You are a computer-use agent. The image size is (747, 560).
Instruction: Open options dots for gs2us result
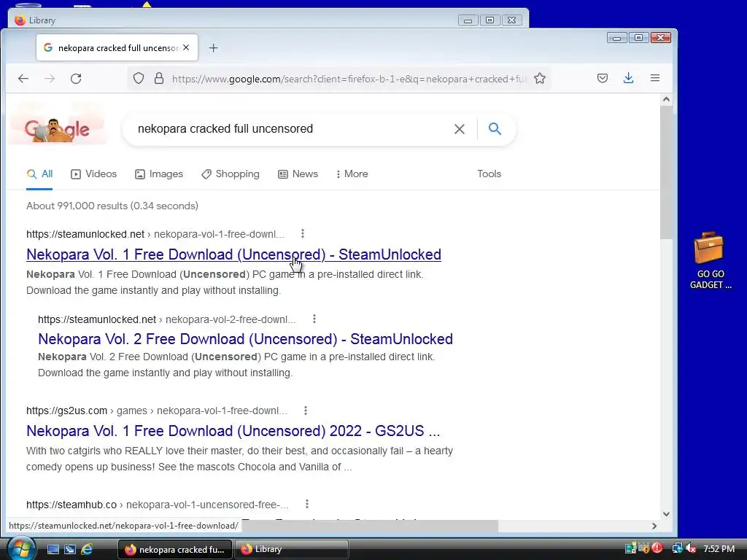pyautogui.click(x=306, y=410)
